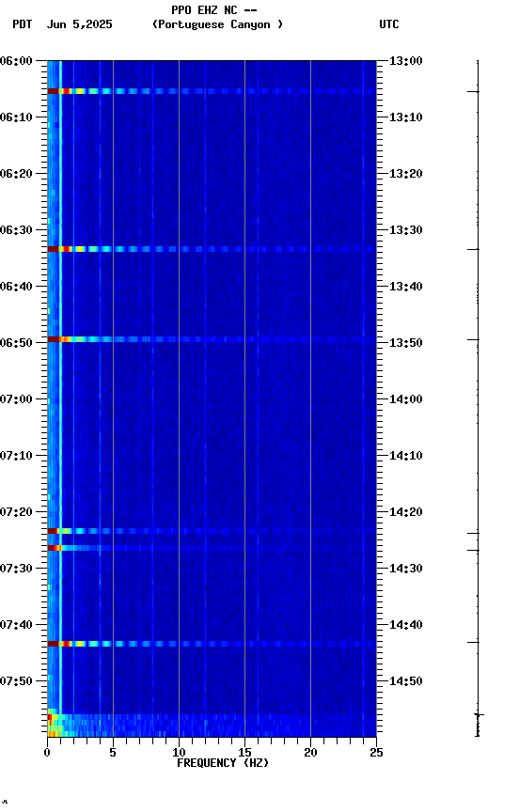Viewport: 519px width, 812px height.
Task: Click the 5 Hz frequency axis label
Action: pos(113,753)
